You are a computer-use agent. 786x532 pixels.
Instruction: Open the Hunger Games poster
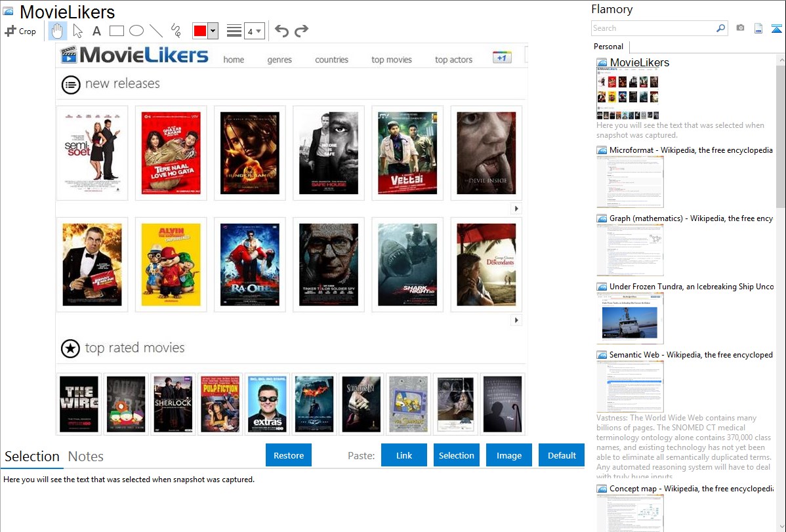[249, 153]
